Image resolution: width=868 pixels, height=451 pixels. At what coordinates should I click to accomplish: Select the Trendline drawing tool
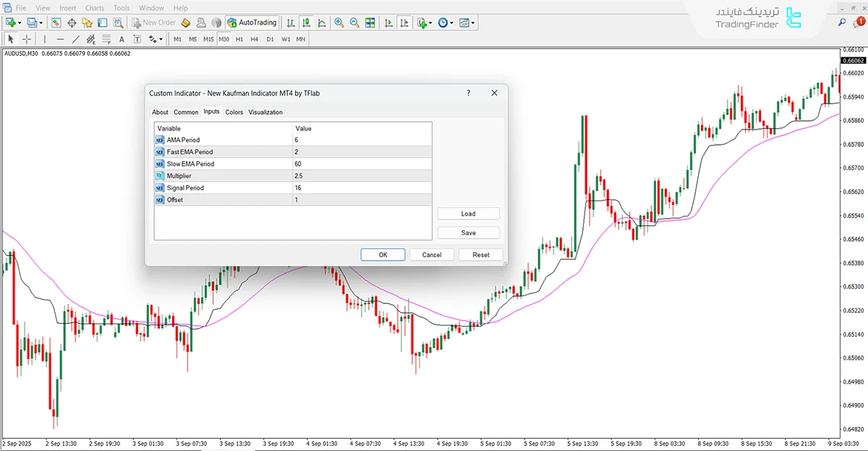pos(76,39)
